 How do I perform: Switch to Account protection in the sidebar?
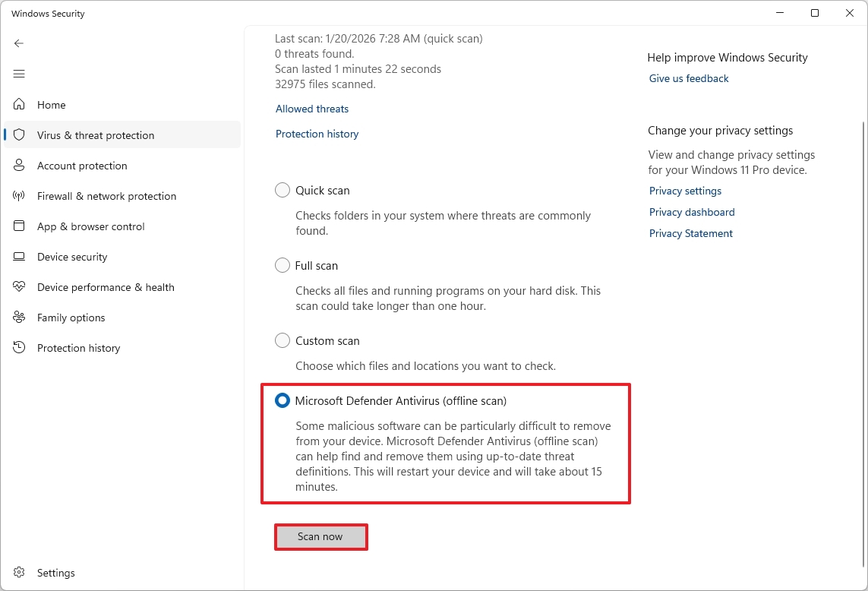(x=82, y=166)
